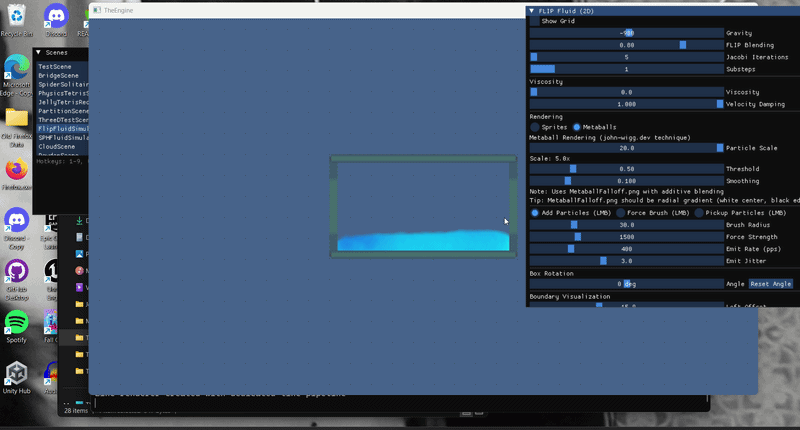Screen dimensions: 800x430
Task: Click the Emit Rate (pps) slider
Action: click(627, 249)
